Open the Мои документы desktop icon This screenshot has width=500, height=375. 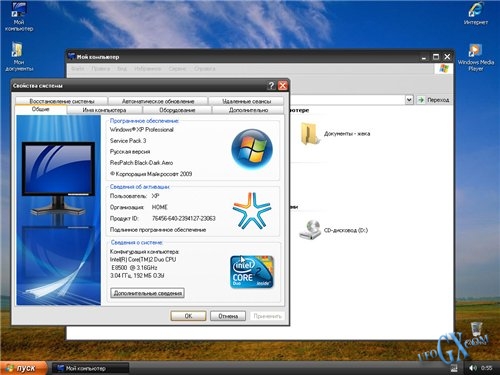[x=19, y=57]
